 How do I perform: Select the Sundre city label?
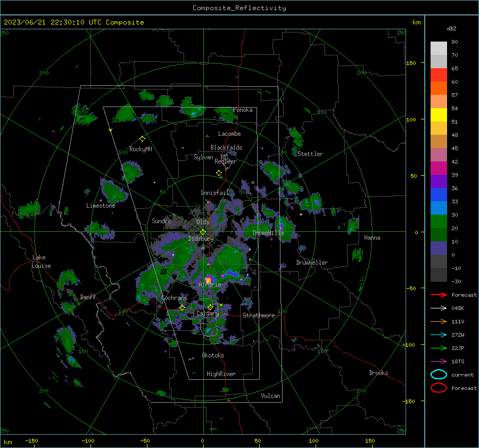coord(161,221)
